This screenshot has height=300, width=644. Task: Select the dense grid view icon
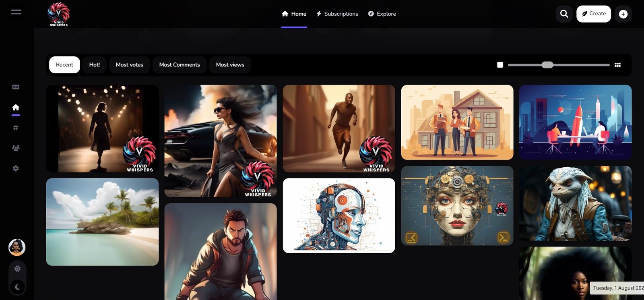coord(617,65)
